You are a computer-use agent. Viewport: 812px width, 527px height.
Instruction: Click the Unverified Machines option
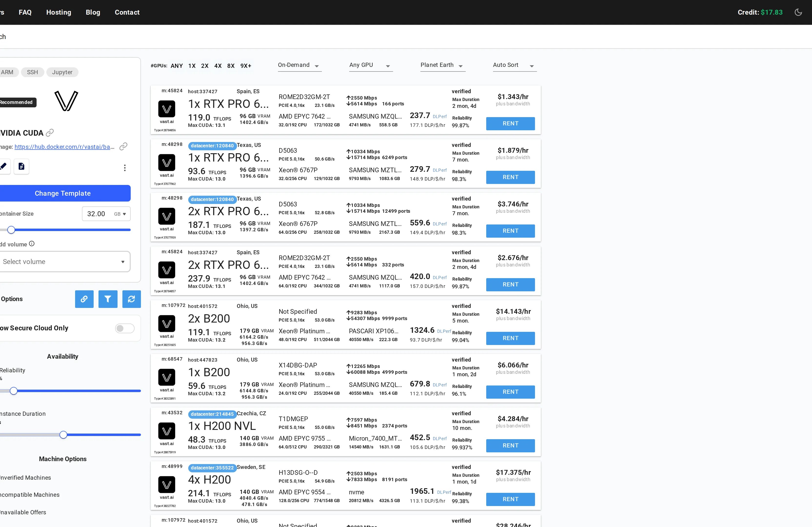25,478
